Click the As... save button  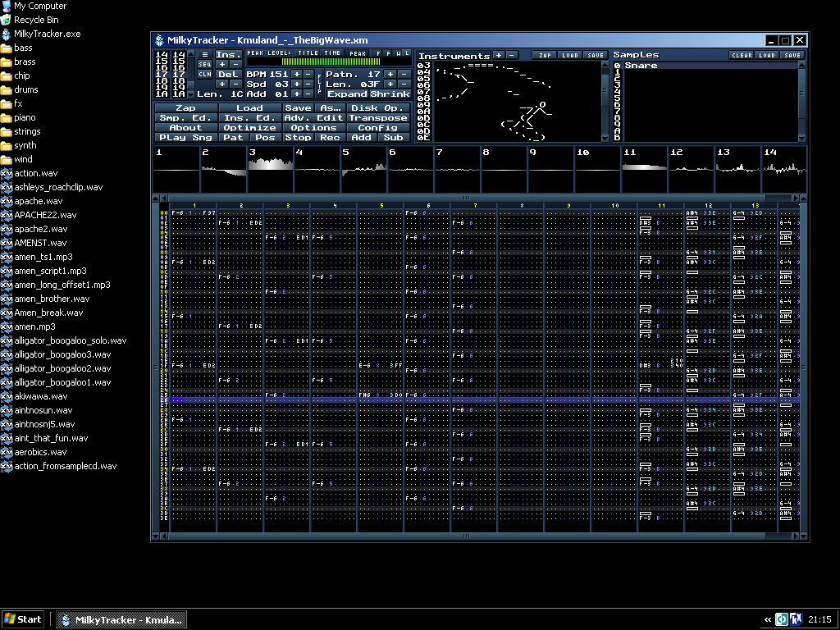point(330,107)
